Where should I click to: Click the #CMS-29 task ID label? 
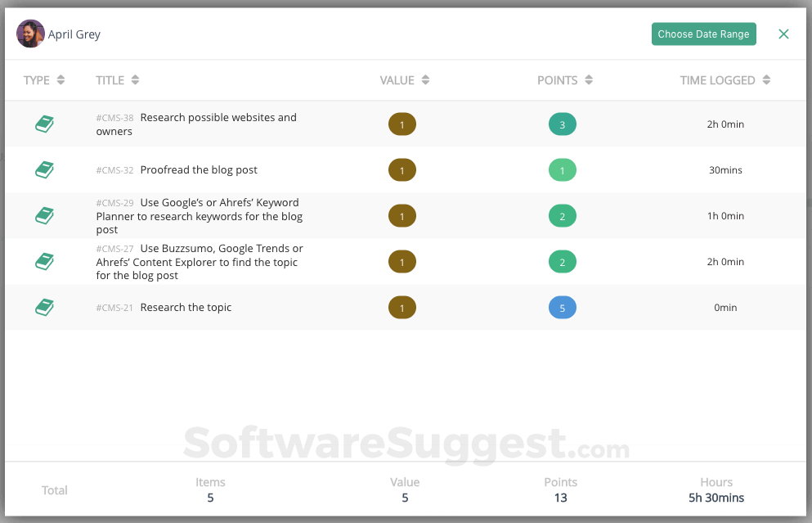[114, 203]
